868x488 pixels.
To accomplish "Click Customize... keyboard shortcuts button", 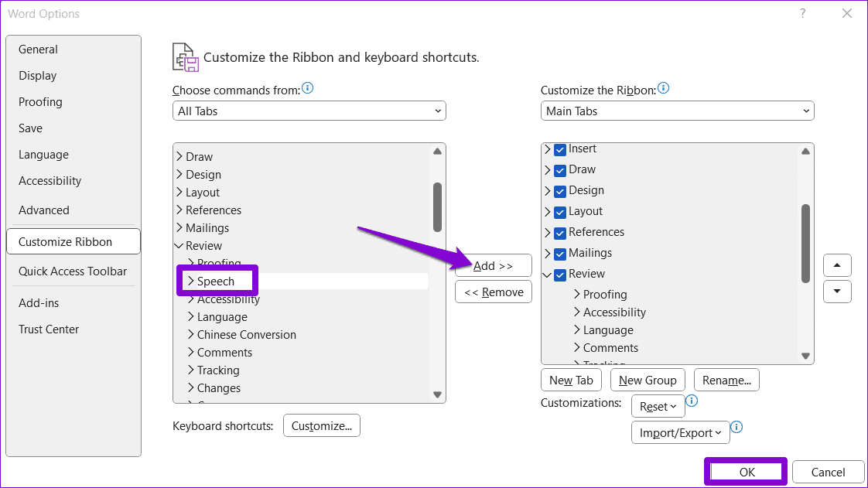I will pos(322,425).
